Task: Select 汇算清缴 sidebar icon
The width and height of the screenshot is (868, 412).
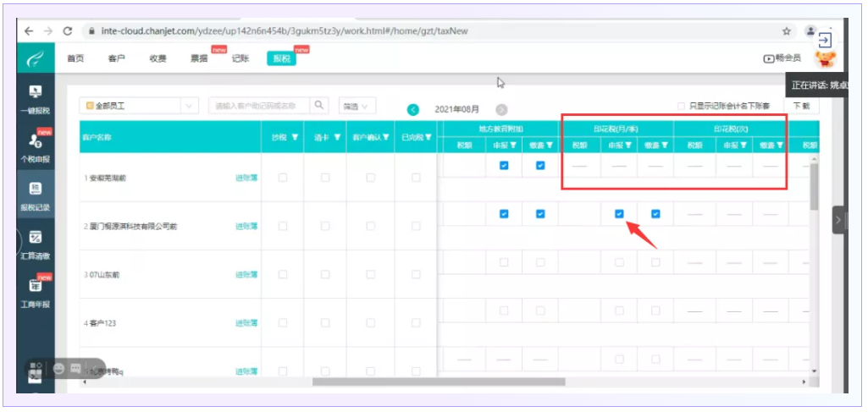Action: tap(35, 243)
